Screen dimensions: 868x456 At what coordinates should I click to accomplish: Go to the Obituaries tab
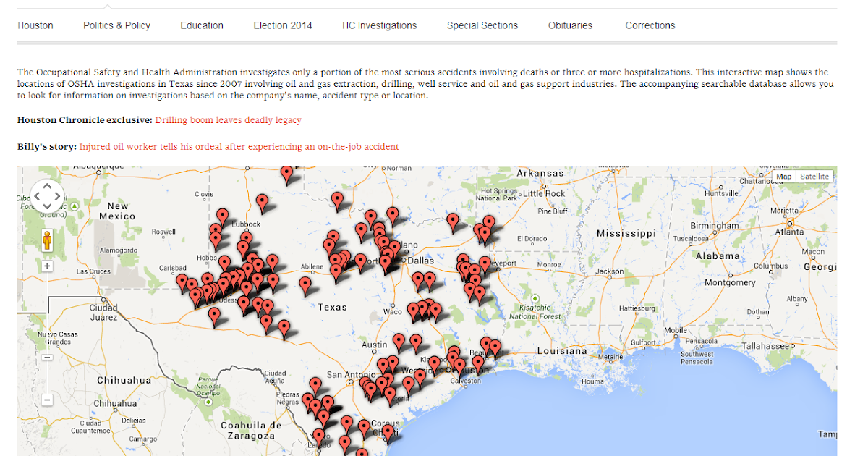570,25
